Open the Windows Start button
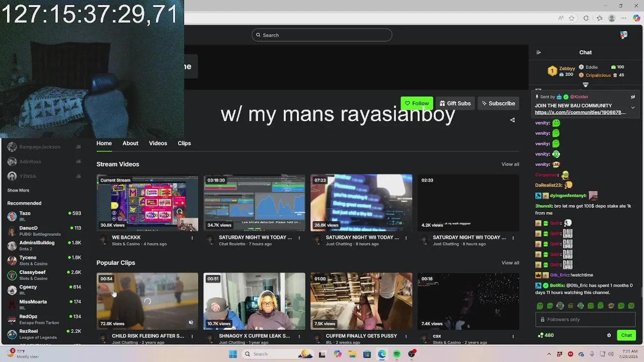 233,354
